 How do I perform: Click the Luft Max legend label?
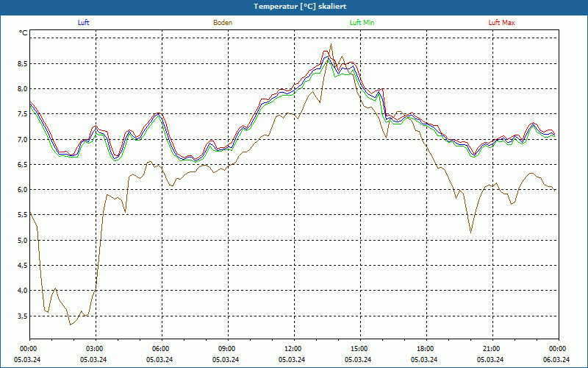[x=501, y=23]
